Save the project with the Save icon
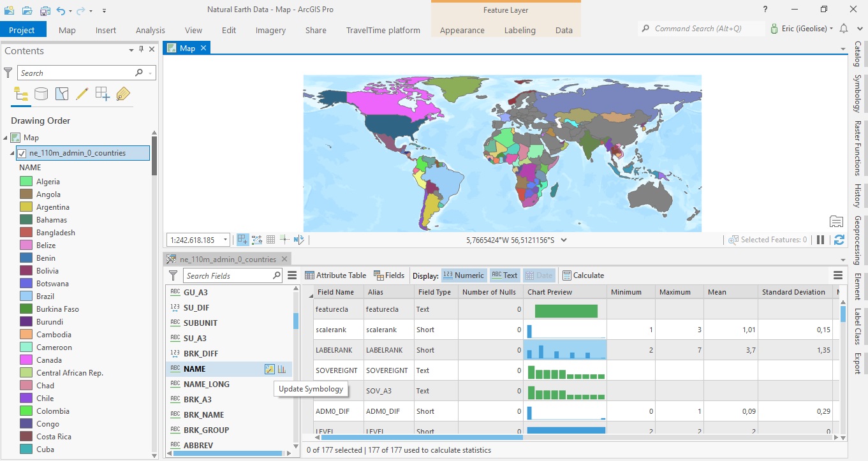The width and height of the screenshot is (868, 461). point(45,10)
